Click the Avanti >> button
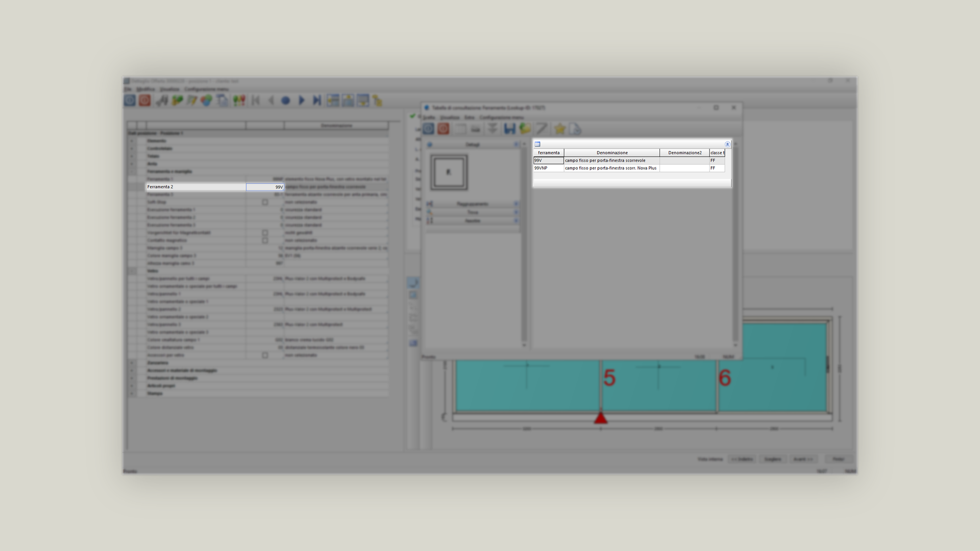 [x=803, y=459]
